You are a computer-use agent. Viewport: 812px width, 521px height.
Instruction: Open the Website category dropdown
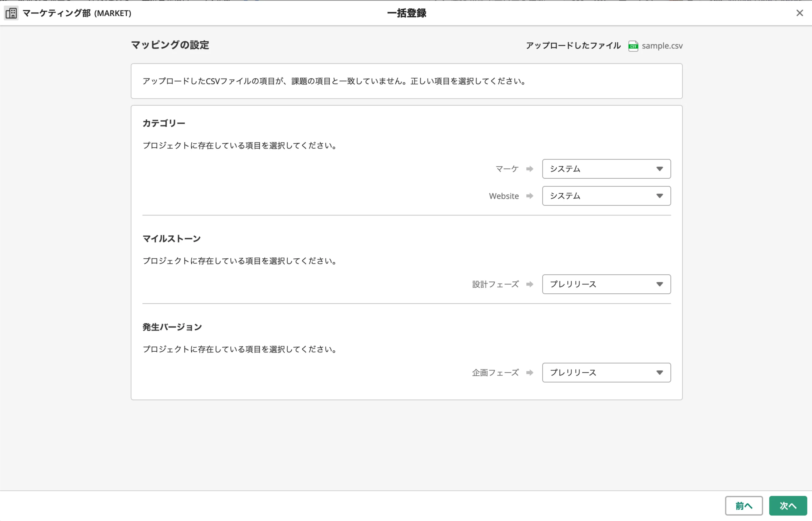(x=607, y=196)
